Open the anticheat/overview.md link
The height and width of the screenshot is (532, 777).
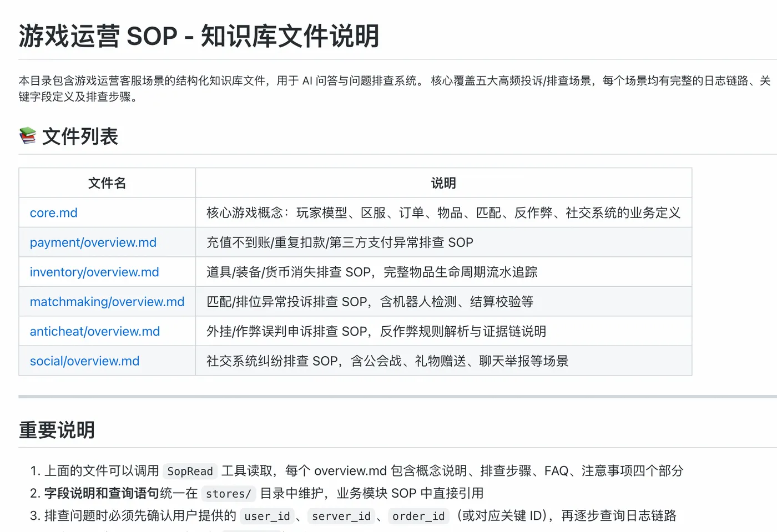point(94,332)
